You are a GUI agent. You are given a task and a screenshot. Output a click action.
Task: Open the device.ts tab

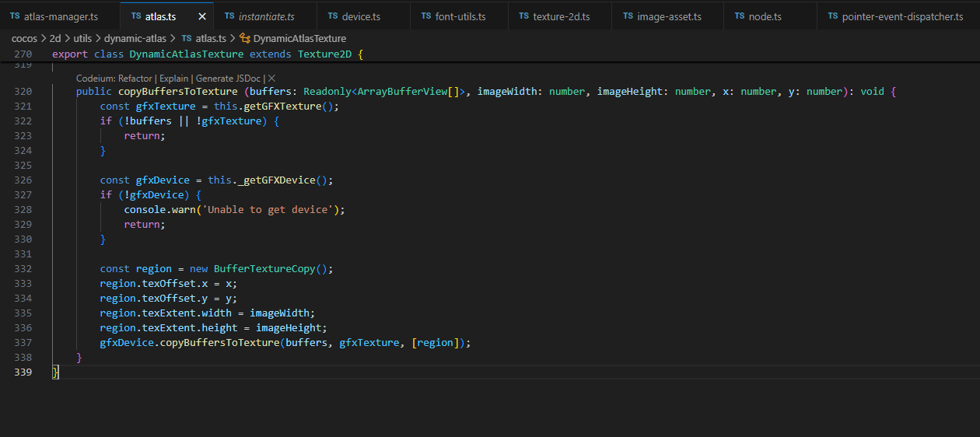click(361, 16)
